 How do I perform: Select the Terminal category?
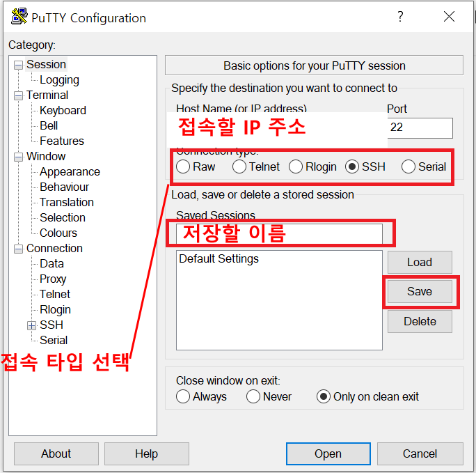click(x=47, y=95)
